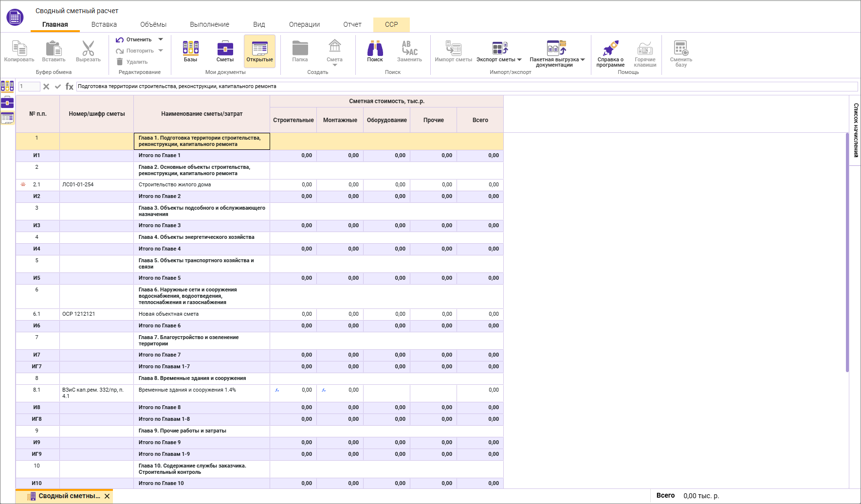Expand the Отменить dropdown arrow
This screenshot has width=861, height=504.
tap(161, 39)
